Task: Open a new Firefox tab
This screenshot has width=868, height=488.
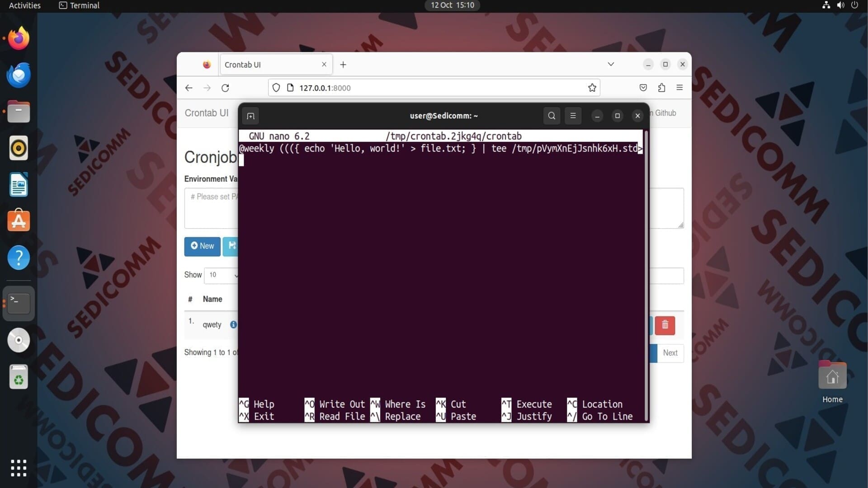Action: click(343, 65)
